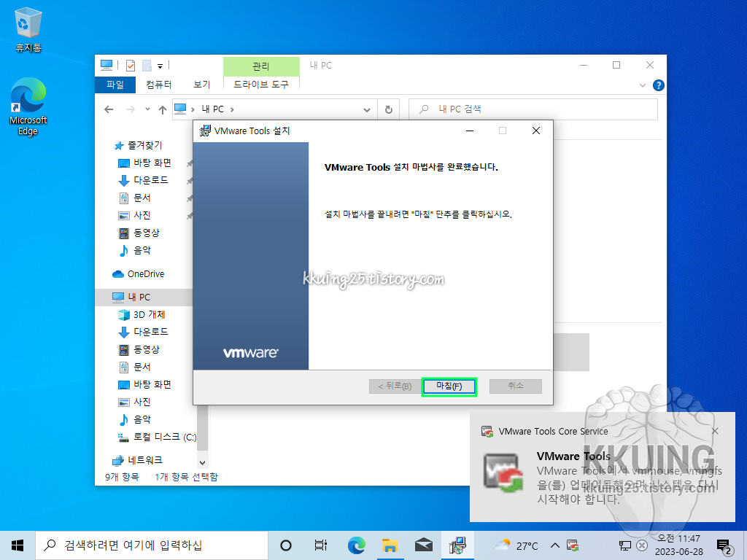Go back in File Explorer
747x560 pixels.
[x=109, y=109]
